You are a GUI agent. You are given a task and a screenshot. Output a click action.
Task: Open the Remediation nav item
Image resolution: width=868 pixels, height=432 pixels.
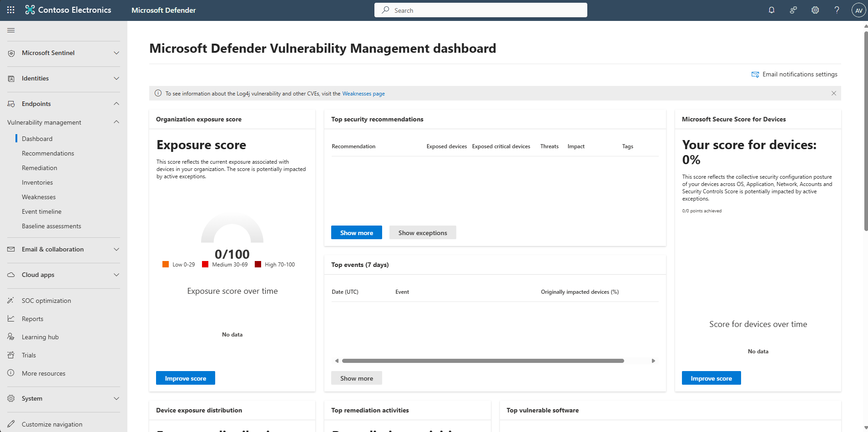coord(40,168)
